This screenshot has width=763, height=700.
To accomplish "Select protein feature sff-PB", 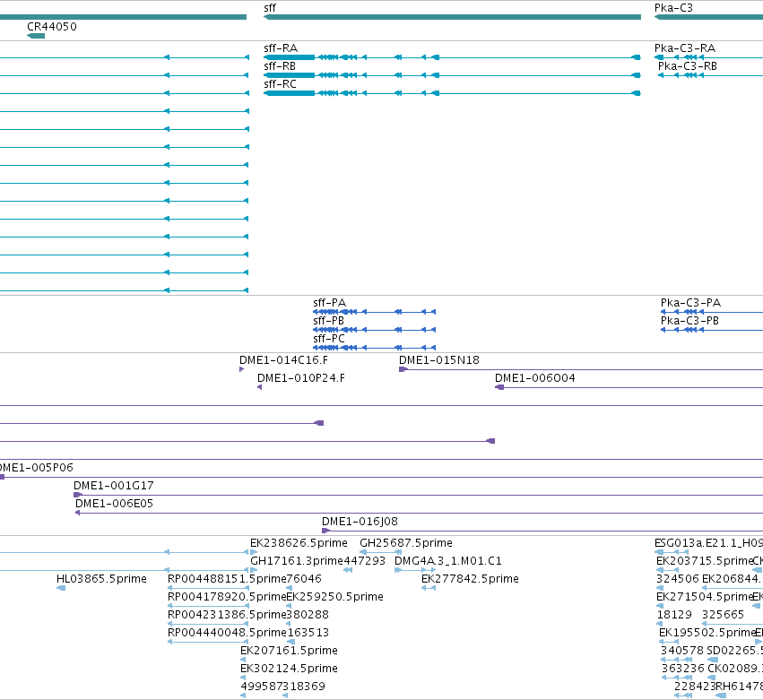I will (x=374, y=330).
